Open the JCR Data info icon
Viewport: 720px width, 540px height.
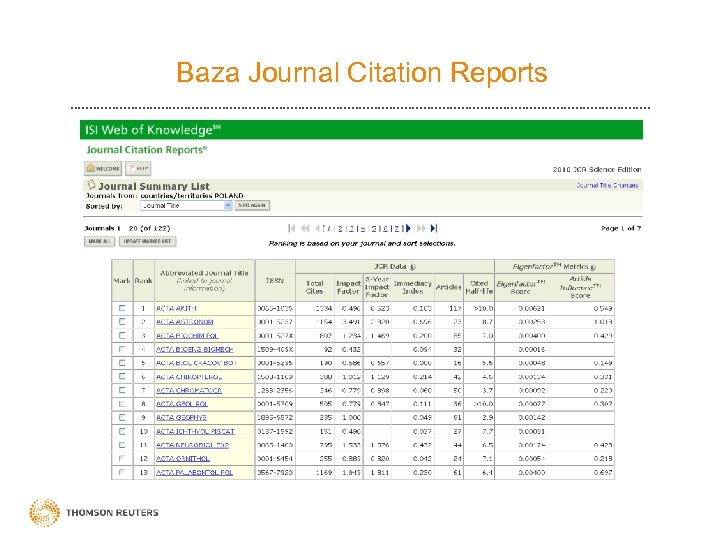(x=412, y=267)
